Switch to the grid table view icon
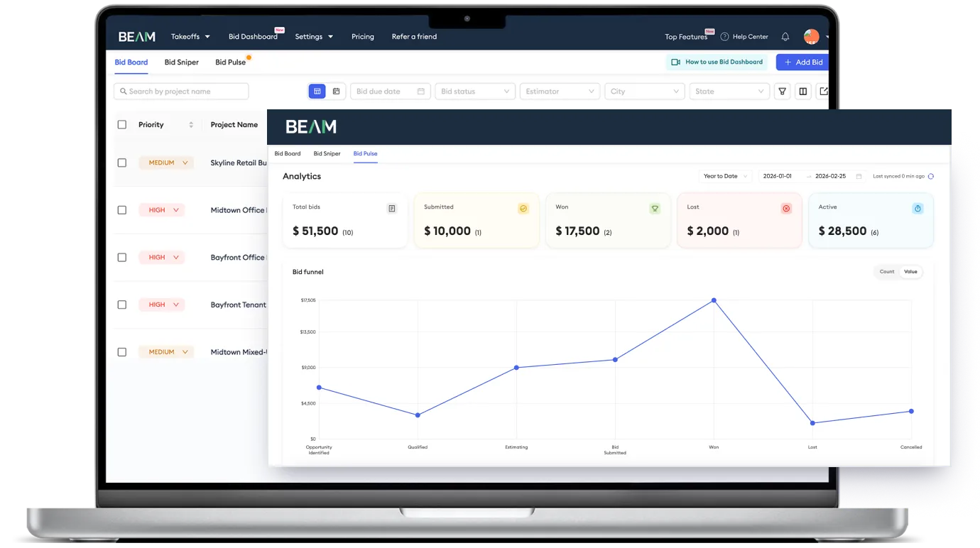 317,92
